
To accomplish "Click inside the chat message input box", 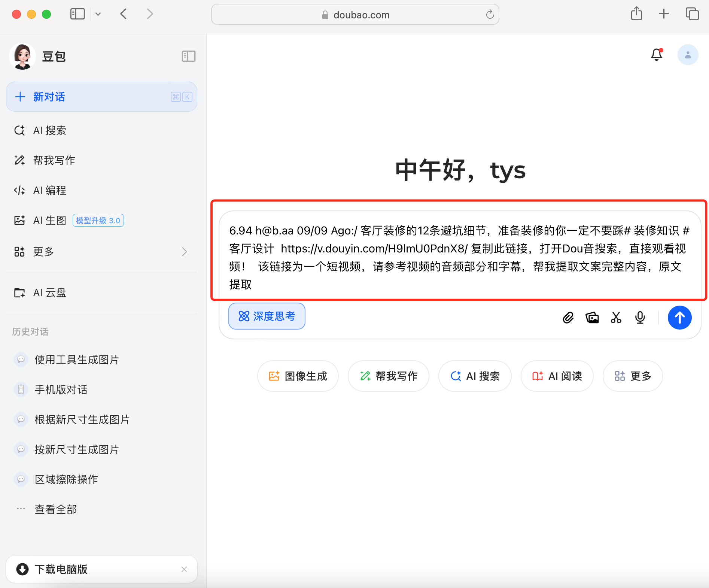I will tap(459, 257).
